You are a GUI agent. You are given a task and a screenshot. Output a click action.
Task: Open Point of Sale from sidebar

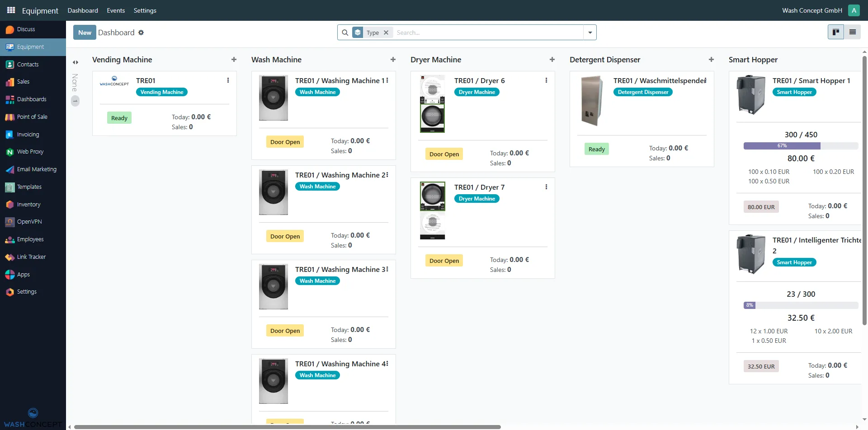pyautogui.click(x=32, y=117)
